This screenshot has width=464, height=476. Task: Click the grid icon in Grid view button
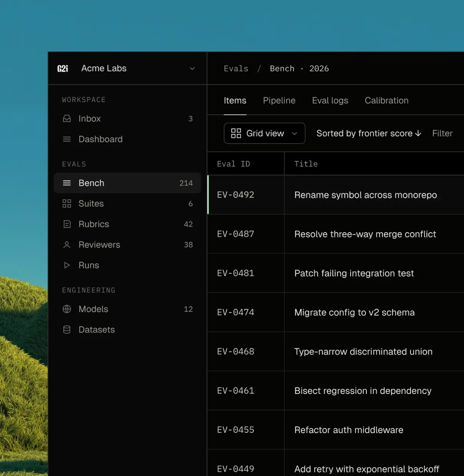pos(236,133)
